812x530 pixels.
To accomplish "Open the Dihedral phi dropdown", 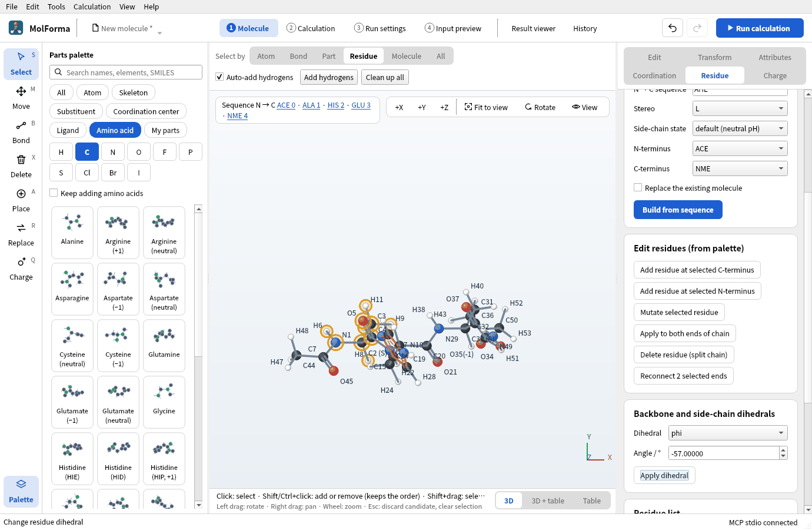I will (x=728, y=433).
